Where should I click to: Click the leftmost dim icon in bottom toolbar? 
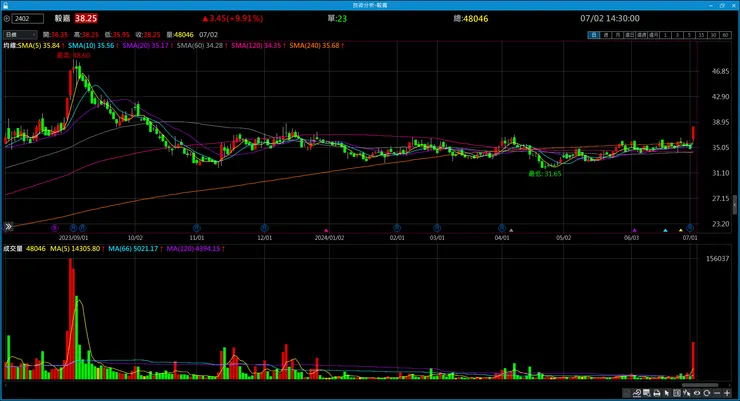pyautogui.click(x=626, y=393)
